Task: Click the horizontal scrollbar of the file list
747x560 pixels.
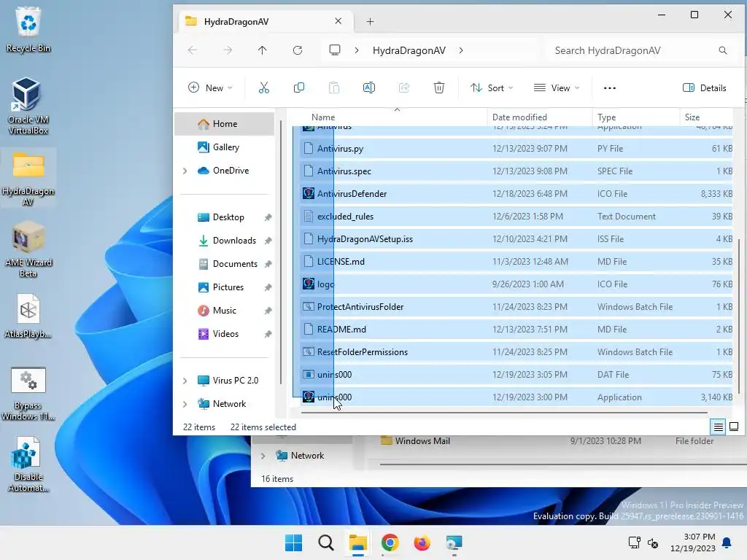Action: pos(505,413)
